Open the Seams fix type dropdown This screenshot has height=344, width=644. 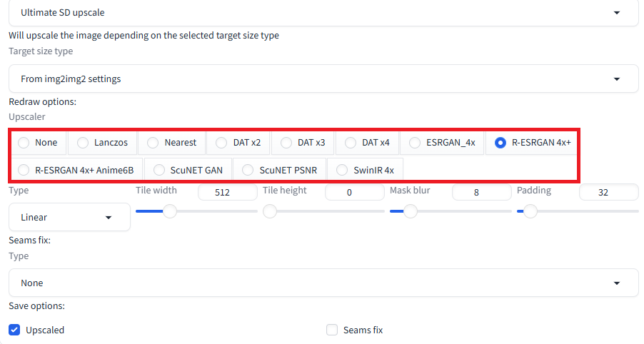pos(323,283)
